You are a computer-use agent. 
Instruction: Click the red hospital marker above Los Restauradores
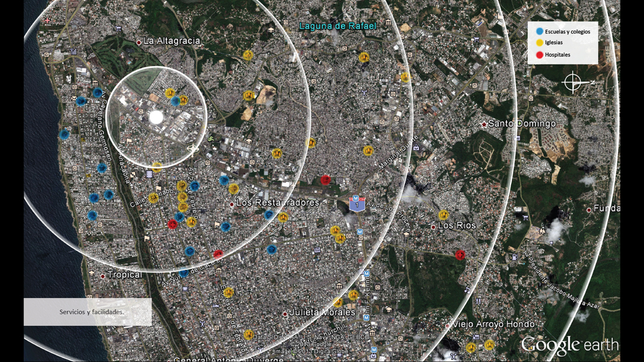tap(325, 180)
